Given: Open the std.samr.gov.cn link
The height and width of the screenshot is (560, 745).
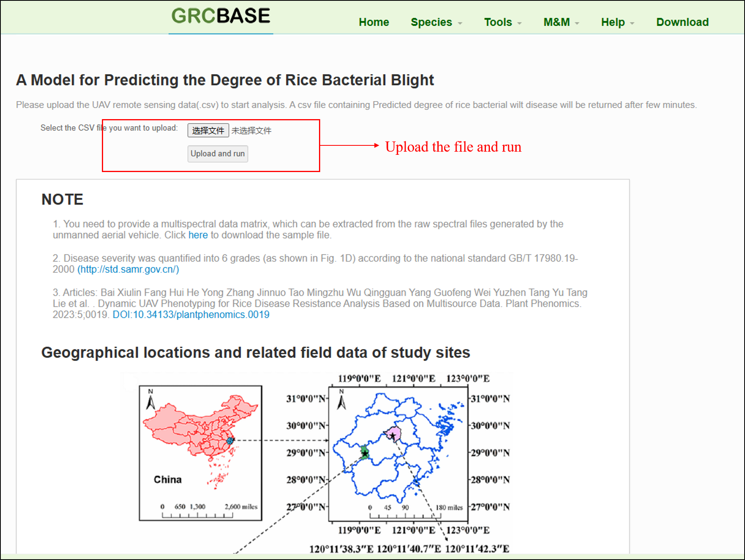Looking at the screenshot, I should click(x=128, y=270).
